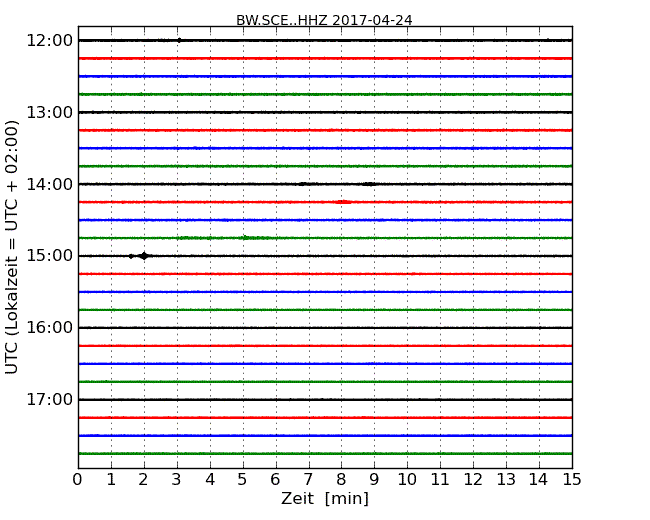Click the 0 tick on the x-axis
The image size is (650, 520).
pos(78,479)
